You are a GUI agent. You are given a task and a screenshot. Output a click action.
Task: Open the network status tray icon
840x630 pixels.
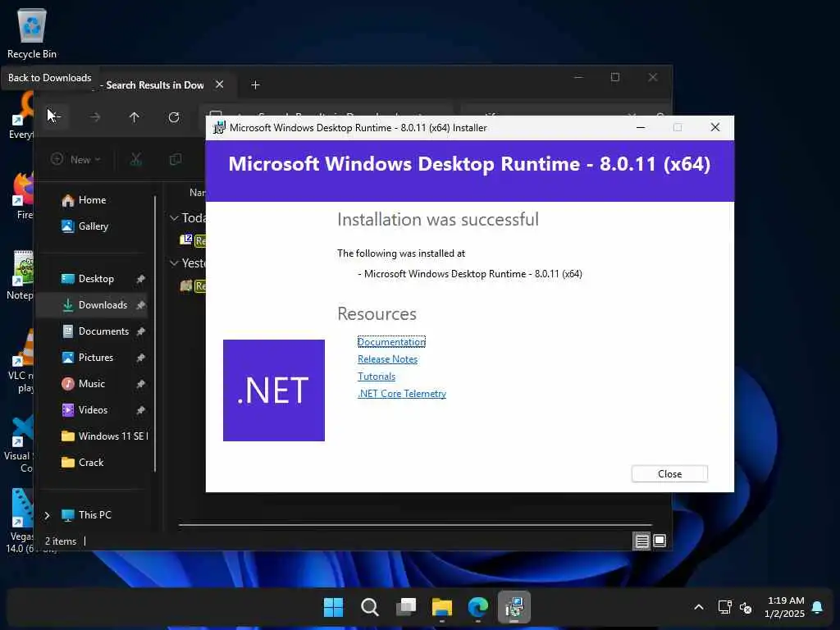[x=724, y=607]
